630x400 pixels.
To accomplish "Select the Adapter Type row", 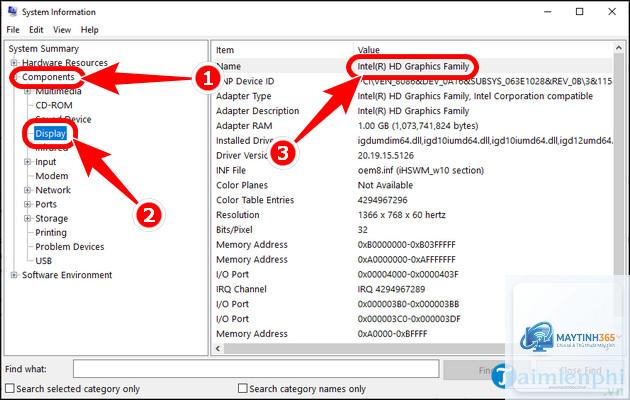I will click(x=414, y=96).
